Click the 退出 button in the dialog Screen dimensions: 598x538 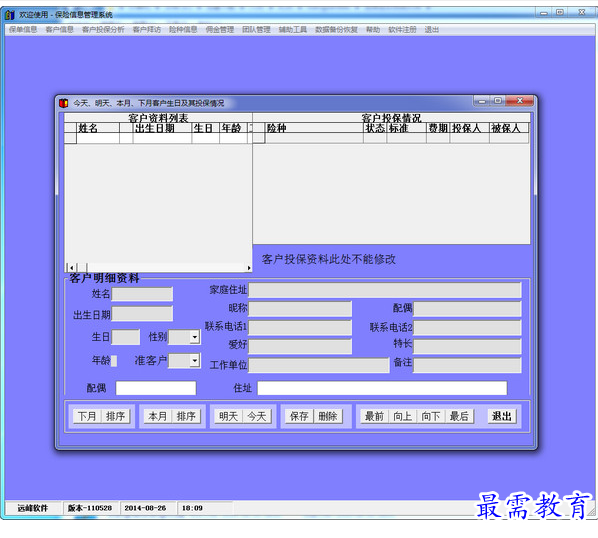(x=502, y=416)
